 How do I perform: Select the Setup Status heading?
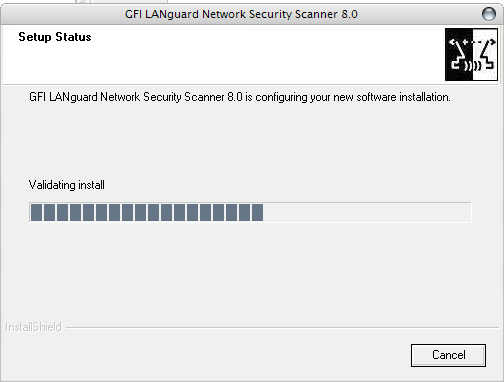(x=55, y=37)
